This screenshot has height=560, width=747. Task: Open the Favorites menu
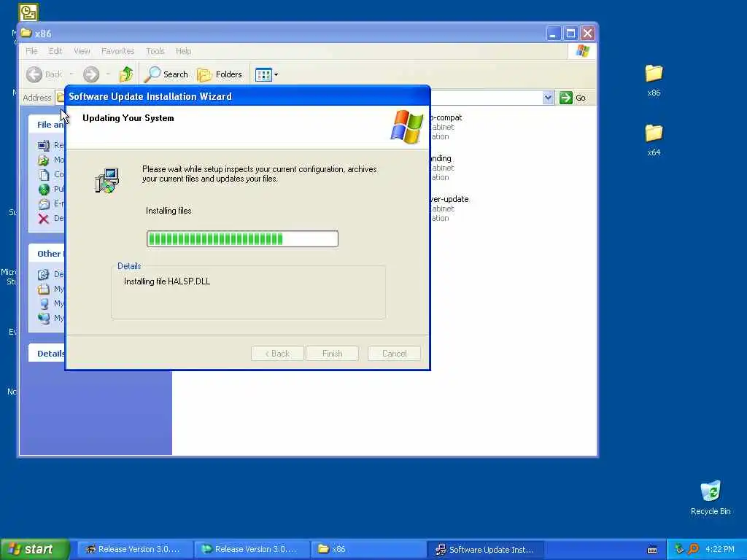pyautogui.click(x=117, y=51)
